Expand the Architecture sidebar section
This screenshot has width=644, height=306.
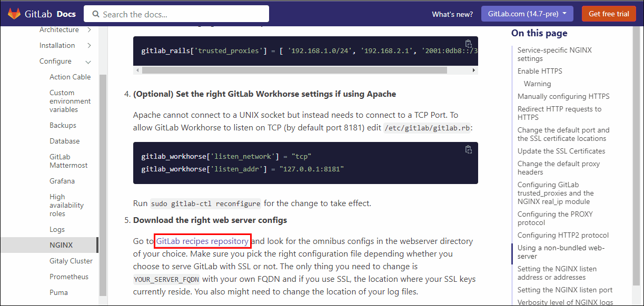pyautogui.click(x=89, y=30)
